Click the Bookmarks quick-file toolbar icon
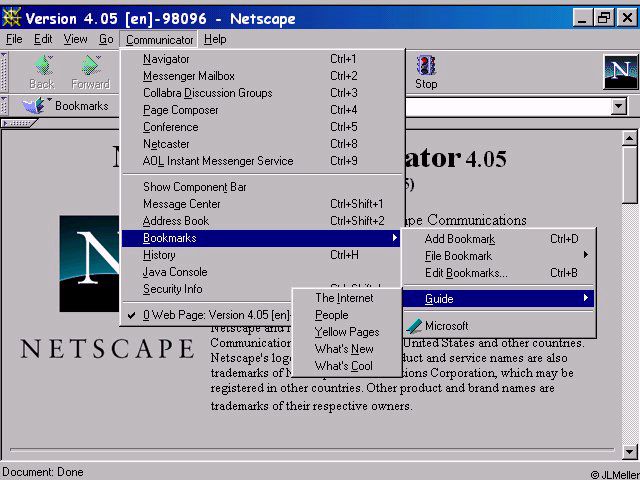 [x=36, y=106]
